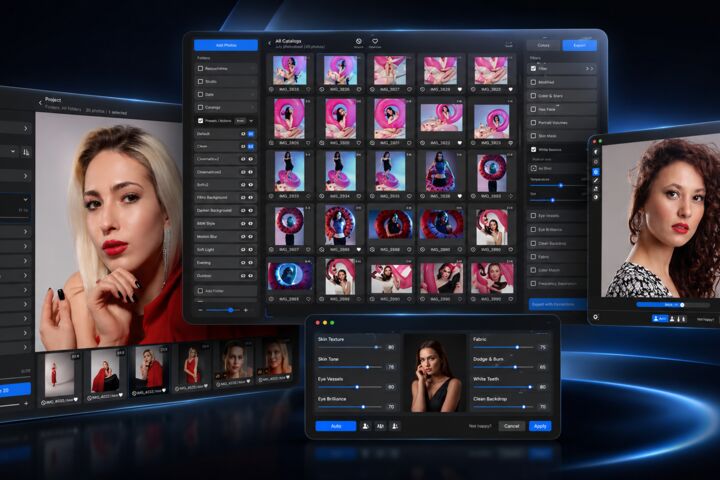Click Auto in the retouch sliders dialog

pos(336,426)
